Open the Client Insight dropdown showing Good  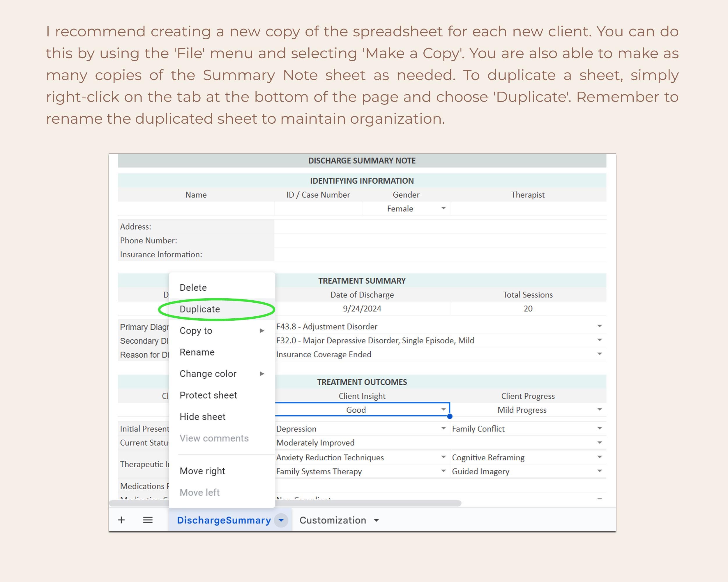(x=443, y=410)
